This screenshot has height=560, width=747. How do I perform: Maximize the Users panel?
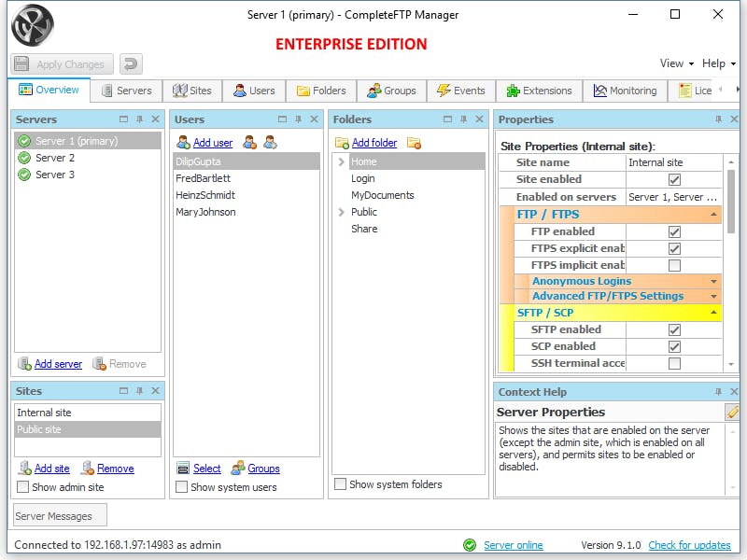tap(283, 119)
